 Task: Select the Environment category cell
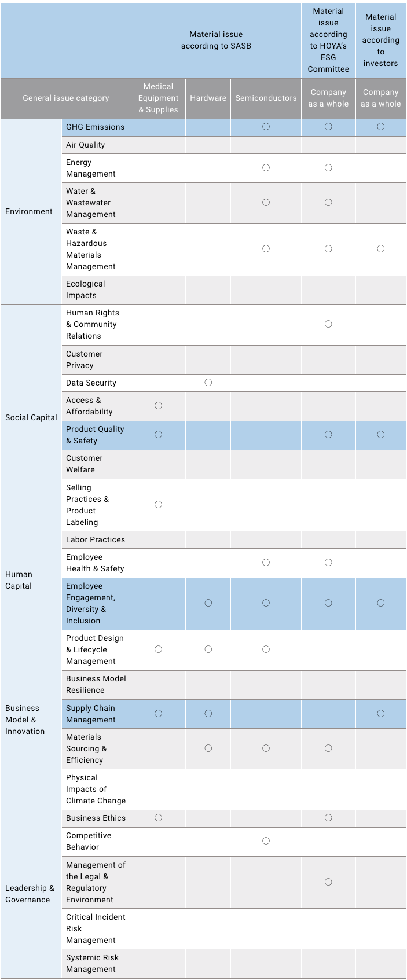29,212
